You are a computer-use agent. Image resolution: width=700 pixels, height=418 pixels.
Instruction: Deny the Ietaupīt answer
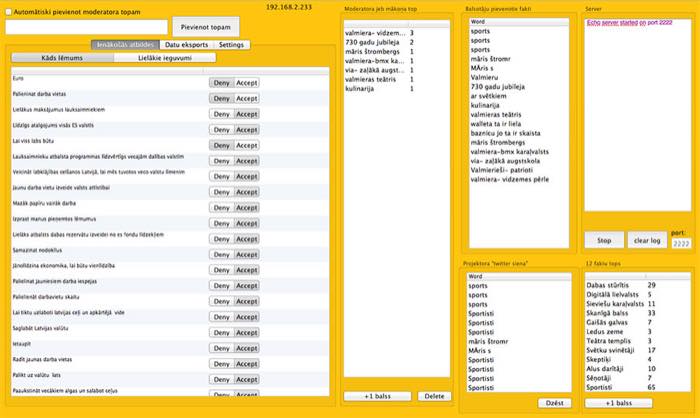221,348
